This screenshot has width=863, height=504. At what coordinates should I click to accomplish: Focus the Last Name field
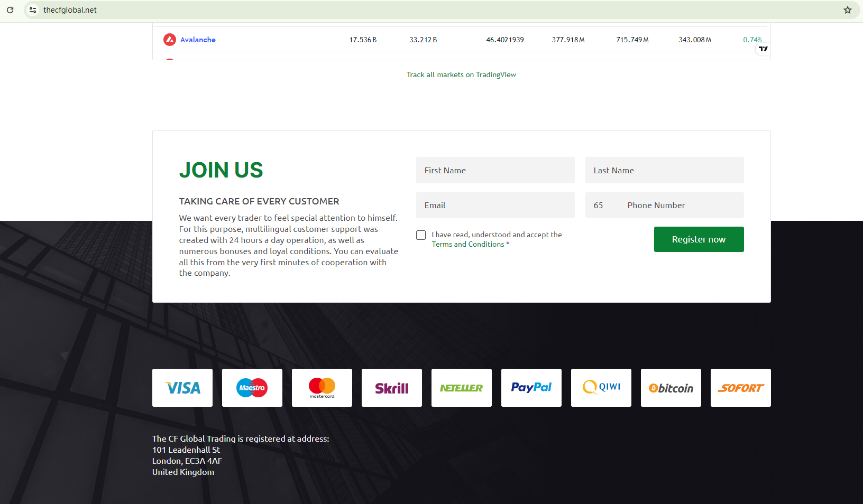point(665,170)
